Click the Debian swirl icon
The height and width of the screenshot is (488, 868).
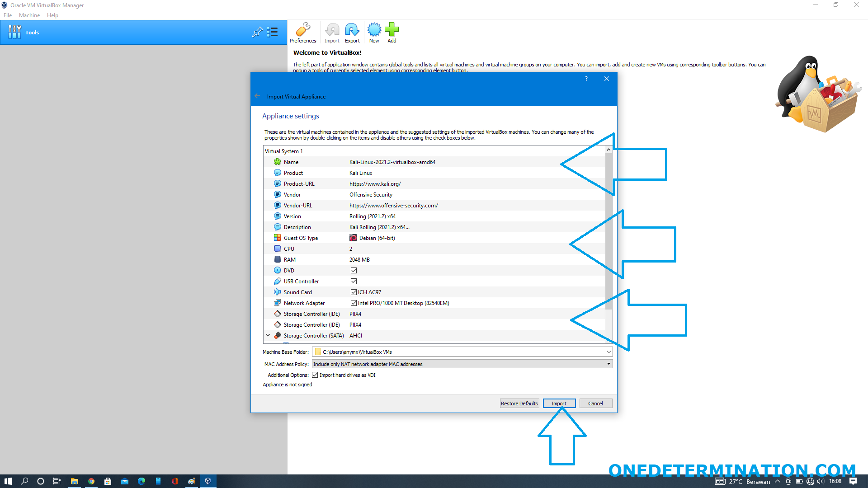click(353, 238)
